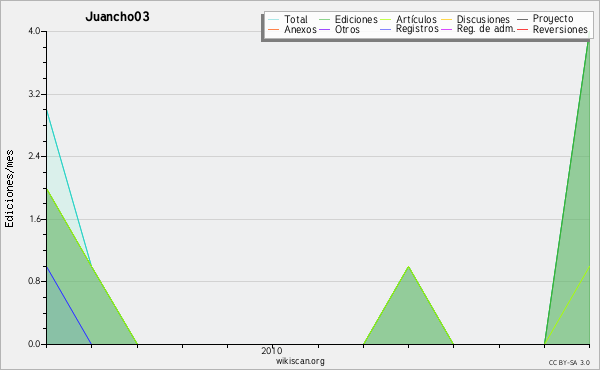Select the Discusiones legend entry
The image size is (600, 370).
click(483, 19)
